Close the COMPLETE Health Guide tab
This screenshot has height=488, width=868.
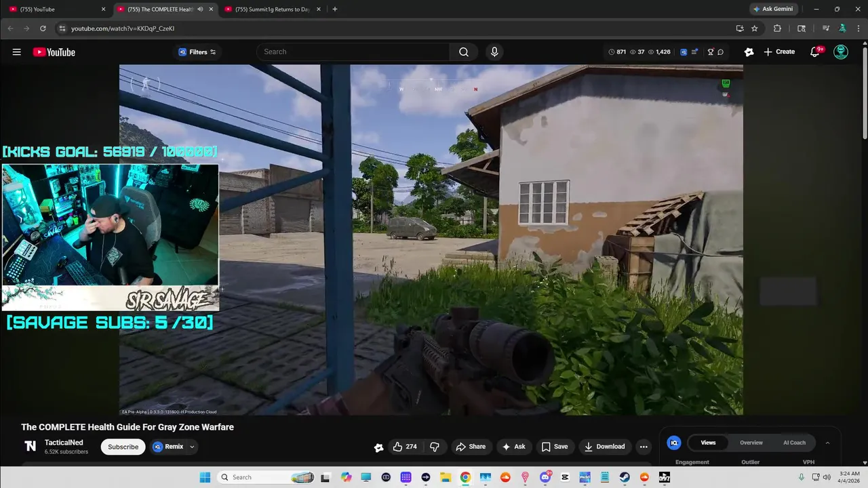tap(211, 9)
